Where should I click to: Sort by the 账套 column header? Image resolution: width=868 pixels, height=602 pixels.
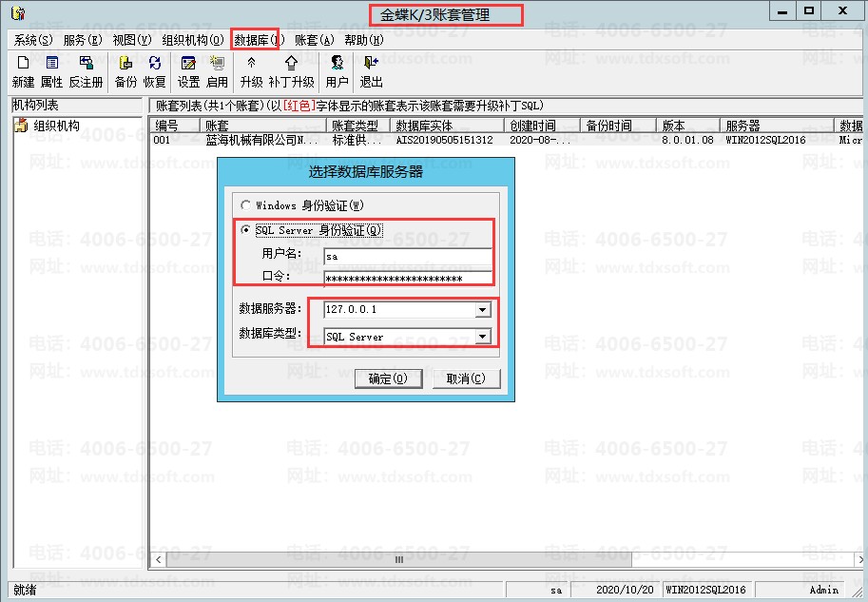click(262, 126)
